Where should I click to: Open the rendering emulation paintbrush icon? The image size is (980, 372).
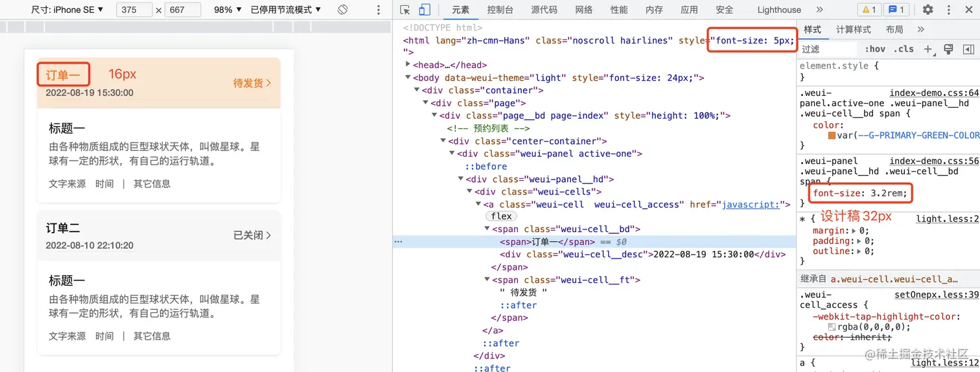pyautogui.click(x=948, y=49)
